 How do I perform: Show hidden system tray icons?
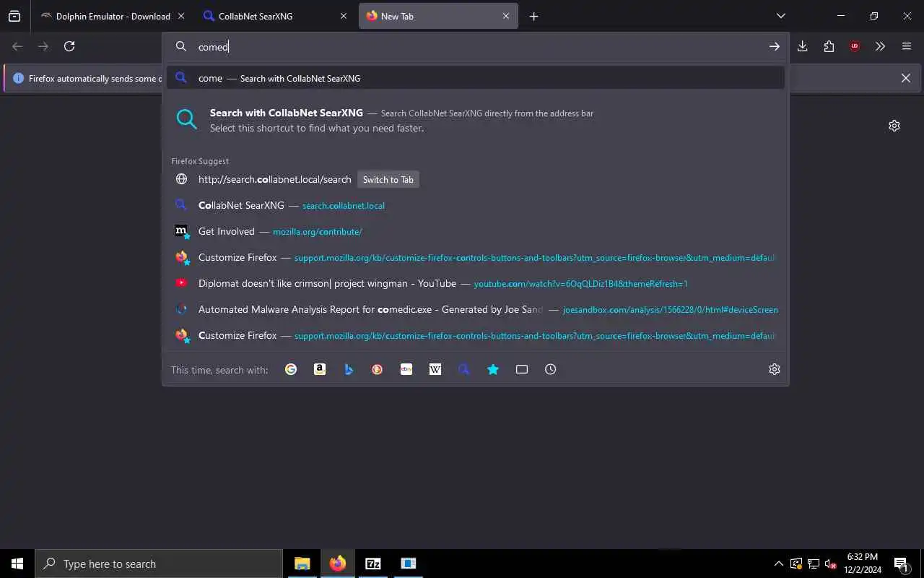click(x=778, y=564)
